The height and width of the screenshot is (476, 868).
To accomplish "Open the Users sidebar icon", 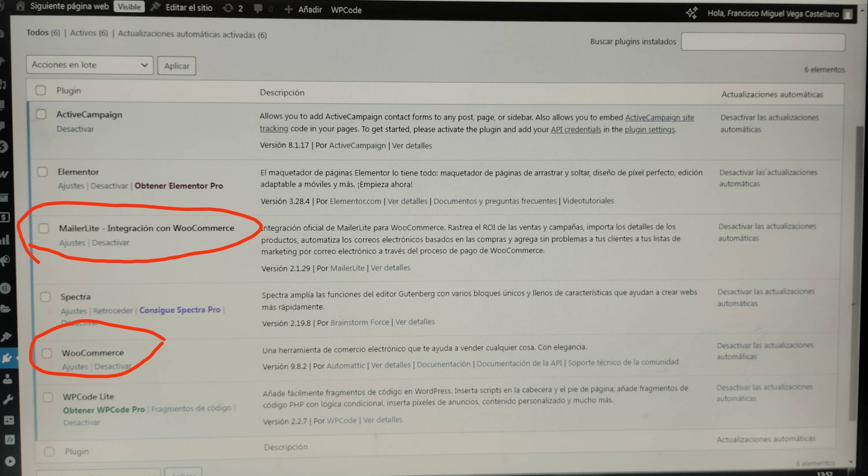I will pyautogui.click(x=7, y=379).
